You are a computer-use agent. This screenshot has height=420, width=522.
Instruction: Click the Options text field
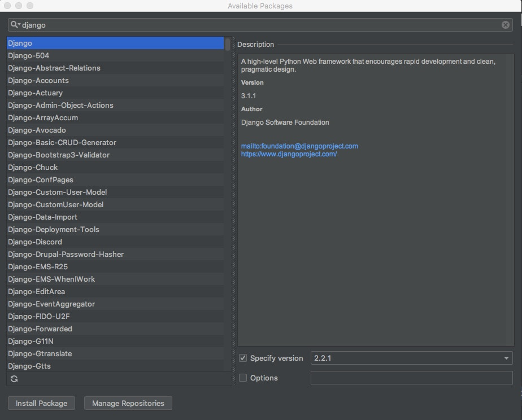411,378
